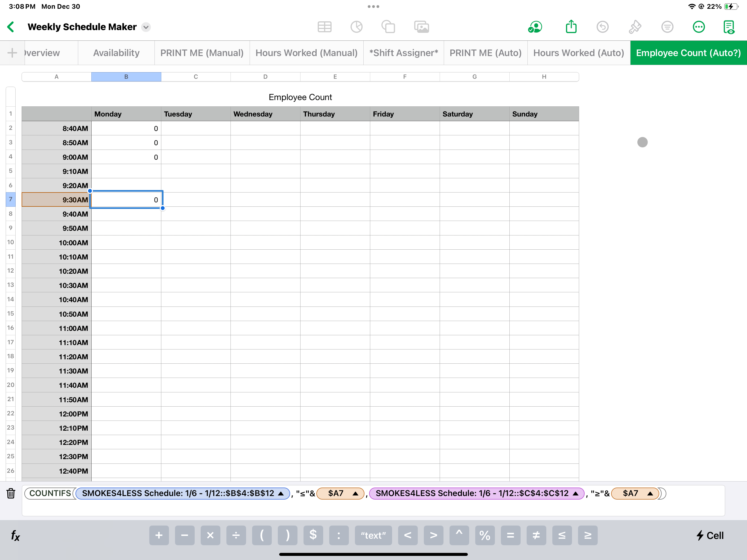Viewport: 747px width, 560px height.
Task: Open the collaboration icon
Action: (x=535, y=27)
